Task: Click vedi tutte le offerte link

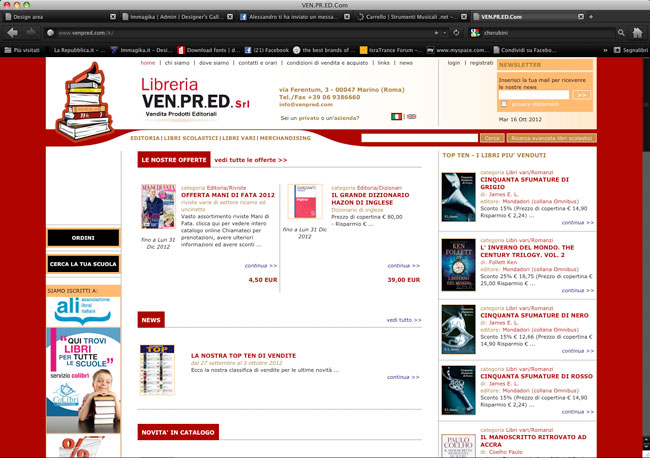Action: click(251, 160)
